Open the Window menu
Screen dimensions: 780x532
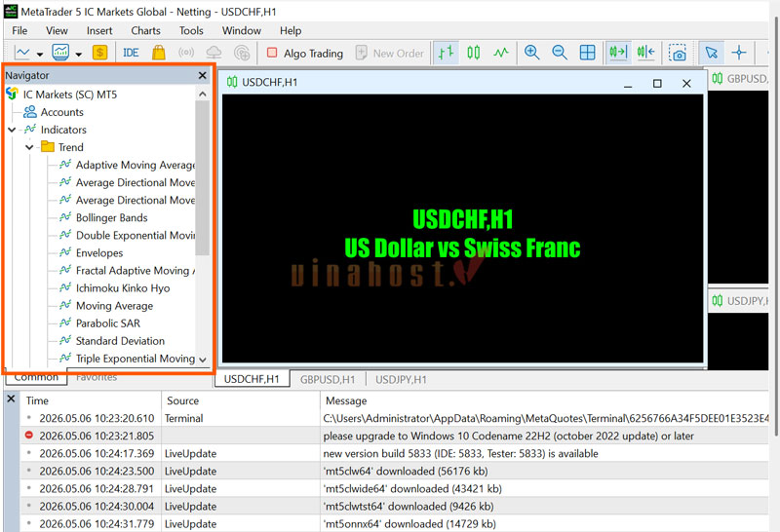(241, 31)
